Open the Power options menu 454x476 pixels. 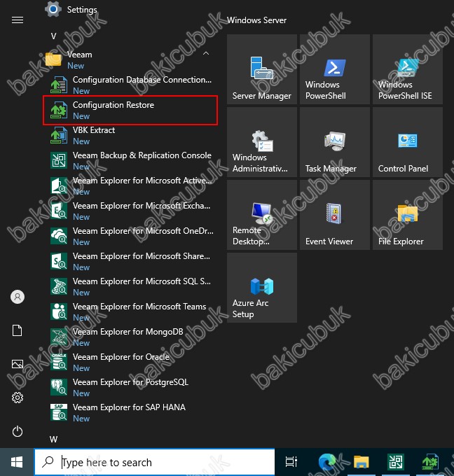click(x=18, y=431)
